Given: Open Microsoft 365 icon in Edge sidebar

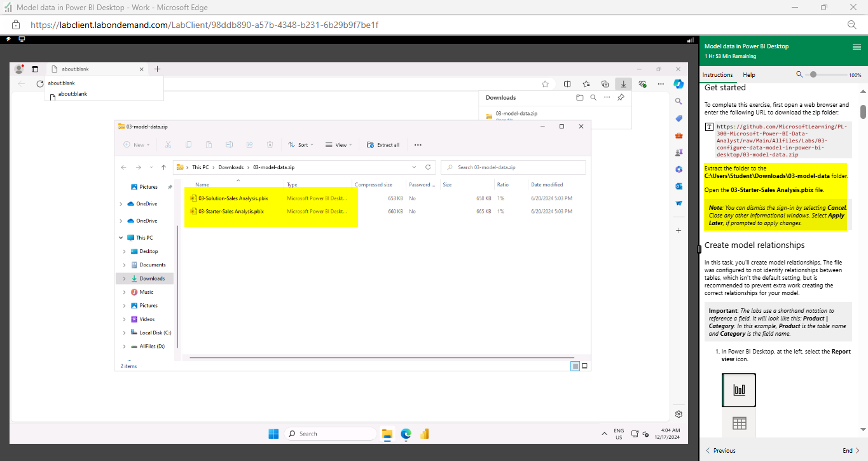Looking at the screenshot, I should click(679, 169).
